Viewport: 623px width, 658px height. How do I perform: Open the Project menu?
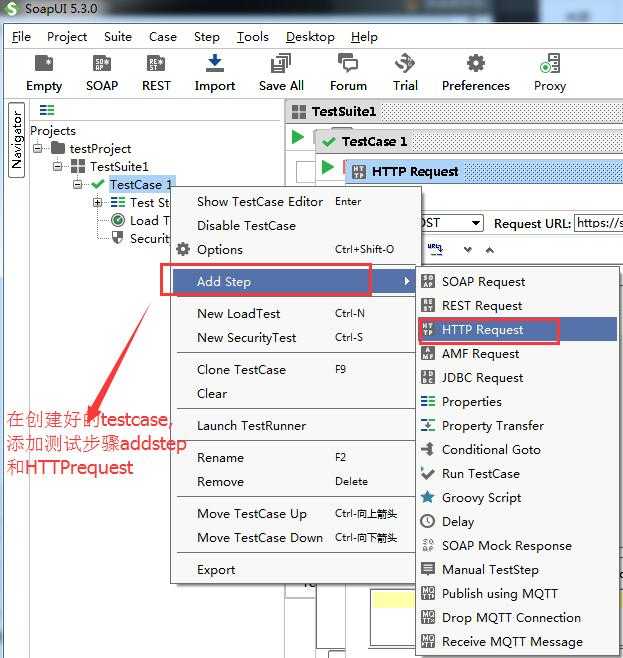[x=67, y=37]
